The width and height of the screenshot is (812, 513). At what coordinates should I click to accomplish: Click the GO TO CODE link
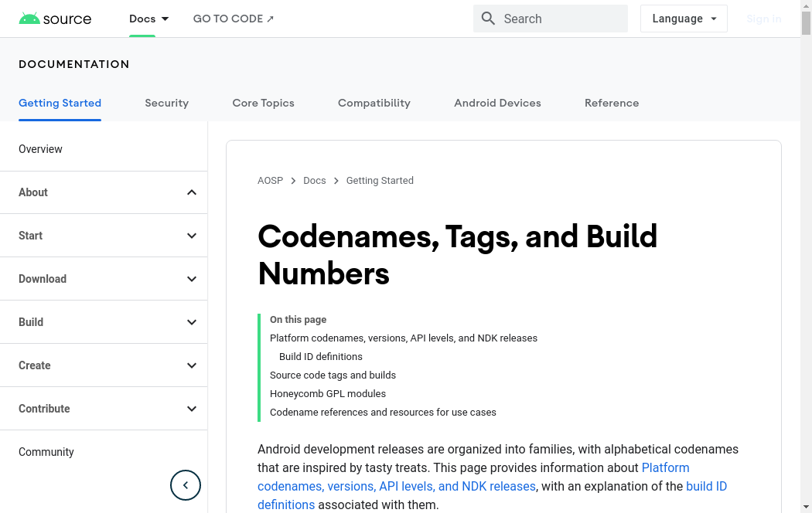tap(234, 19)
